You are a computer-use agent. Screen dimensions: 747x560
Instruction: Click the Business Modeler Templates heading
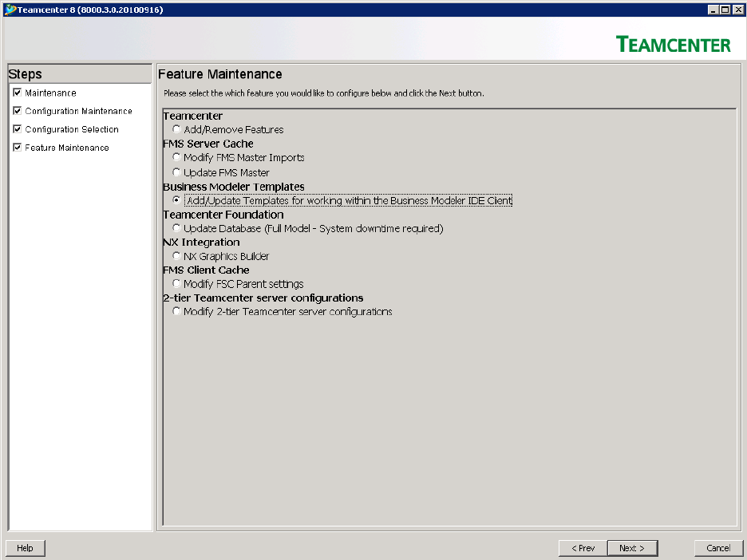coord(233,187)
